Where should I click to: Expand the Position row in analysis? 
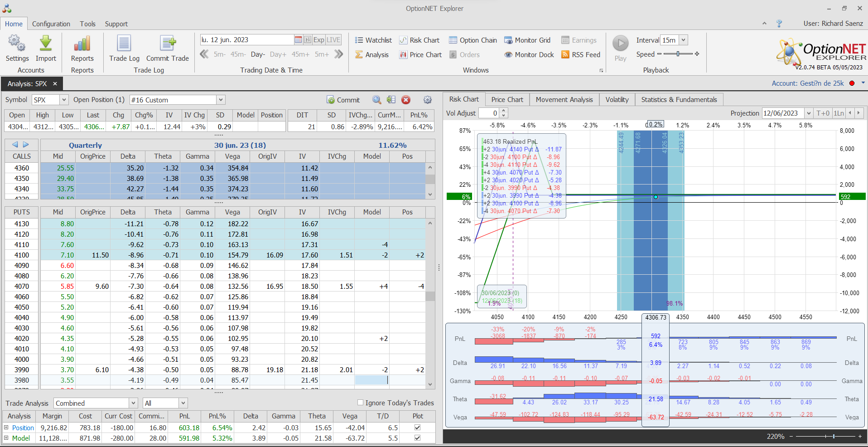click(x=6, y=428)
